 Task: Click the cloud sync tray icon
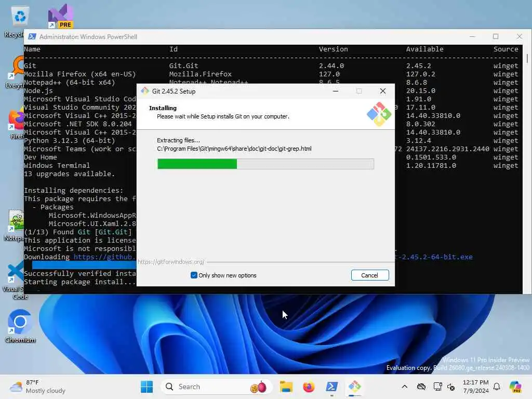pos(421,387)
